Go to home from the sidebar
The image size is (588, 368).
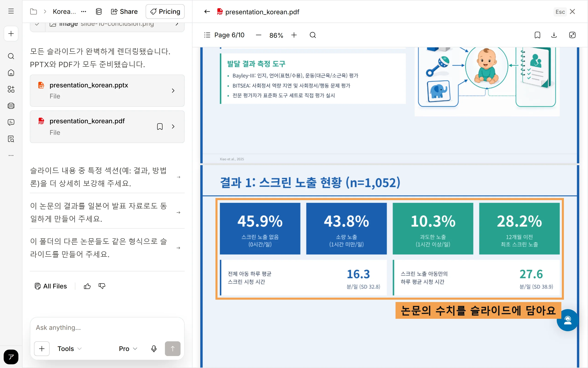[x=11, y=73]
